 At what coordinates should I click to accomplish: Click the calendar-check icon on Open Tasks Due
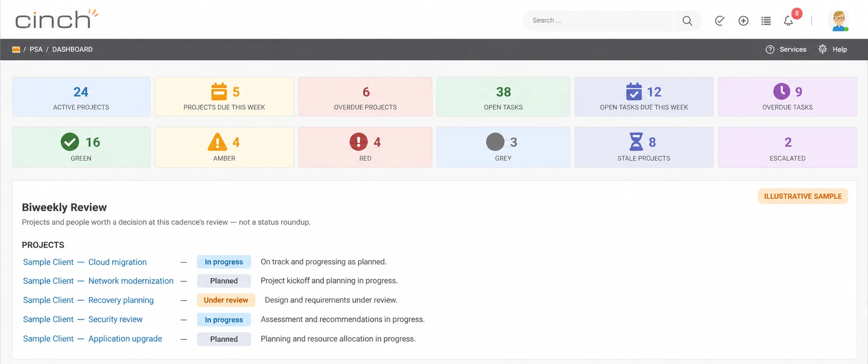point(634,91)
